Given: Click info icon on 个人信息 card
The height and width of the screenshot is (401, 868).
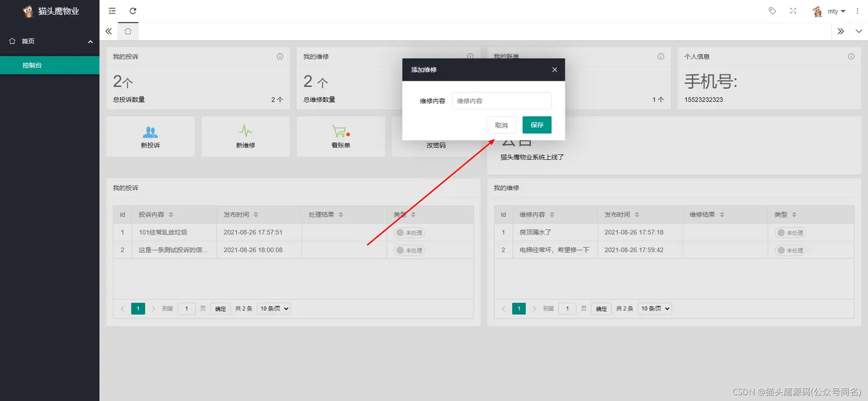Looking at the screenshot, I should [851, 56].
